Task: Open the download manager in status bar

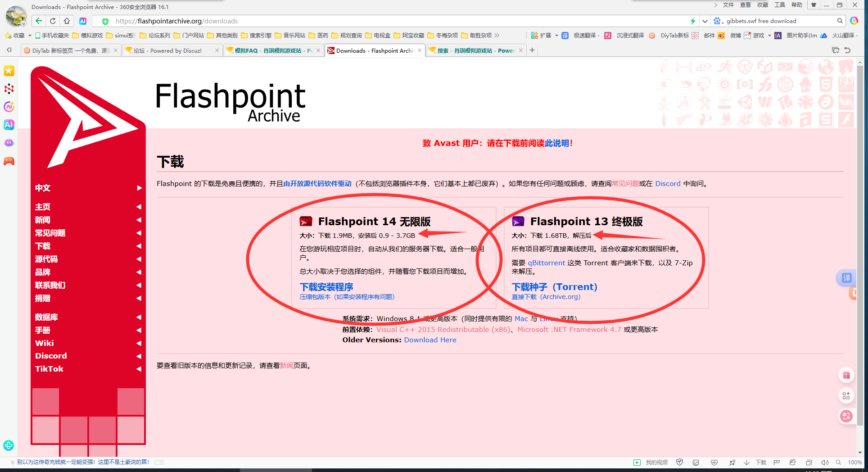Action: (756, 462)
